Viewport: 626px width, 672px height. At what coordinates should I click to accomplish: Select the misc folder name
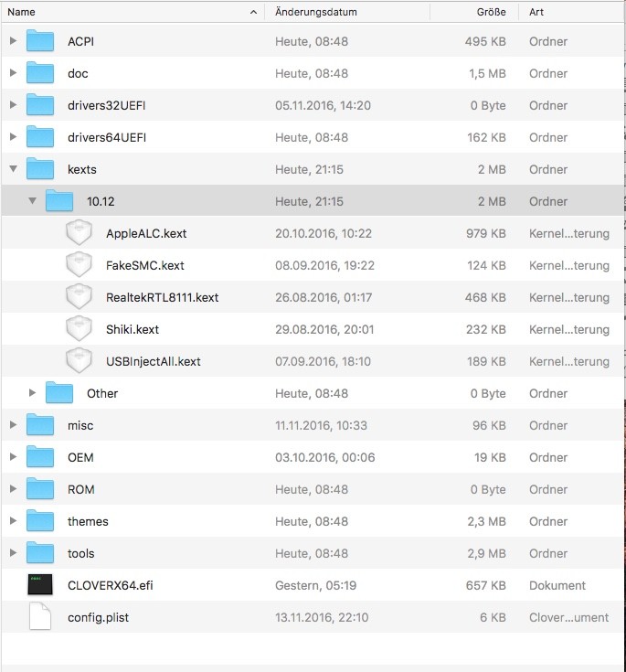(x=80, y=426)
